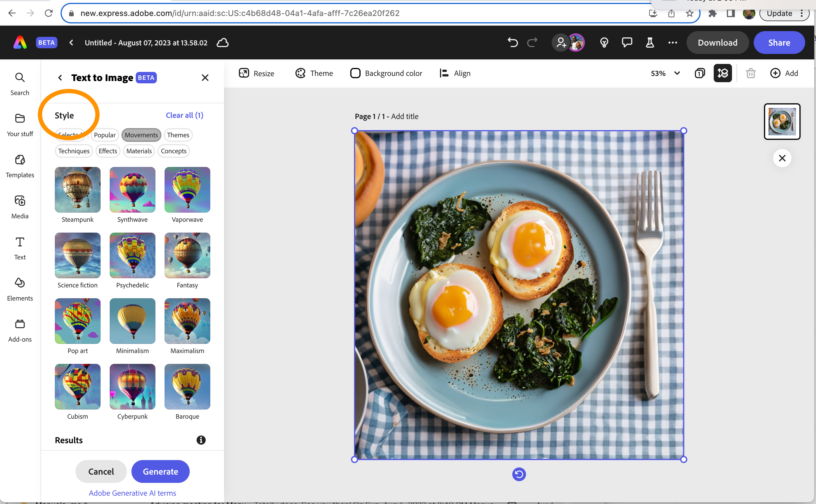
Task: Toggle the Movements style filter chip
Action: click(141, 135)
